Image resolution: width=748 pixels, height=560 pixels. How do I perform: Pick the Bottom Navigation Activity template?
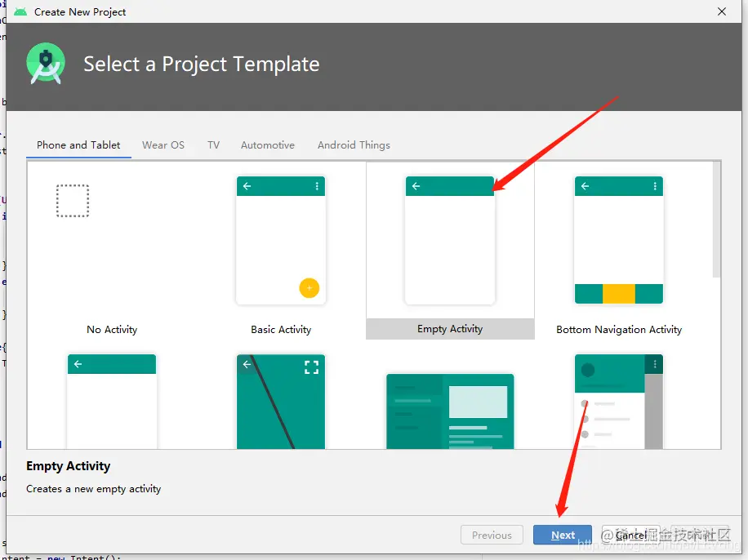pos(619,241)
